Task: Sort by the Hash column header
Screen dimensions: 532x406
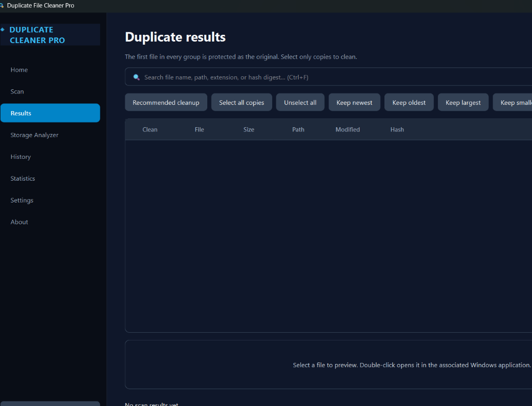Action: click(x=397, y=130)
